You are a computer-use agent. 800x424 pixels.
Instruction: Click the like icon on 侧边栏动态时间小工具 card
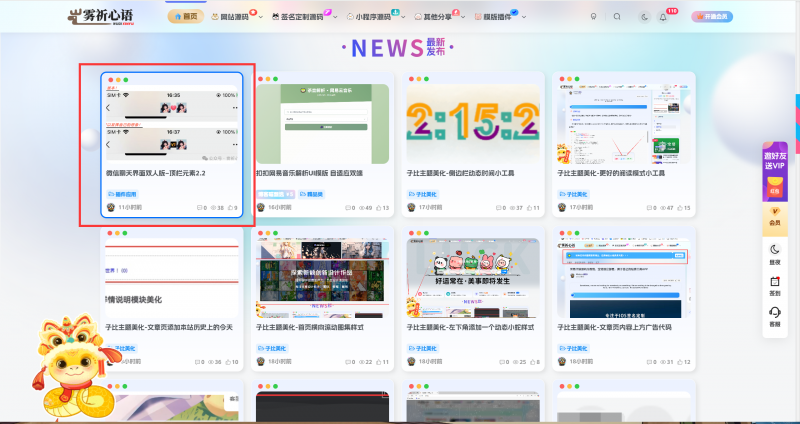tap(528, 208)
